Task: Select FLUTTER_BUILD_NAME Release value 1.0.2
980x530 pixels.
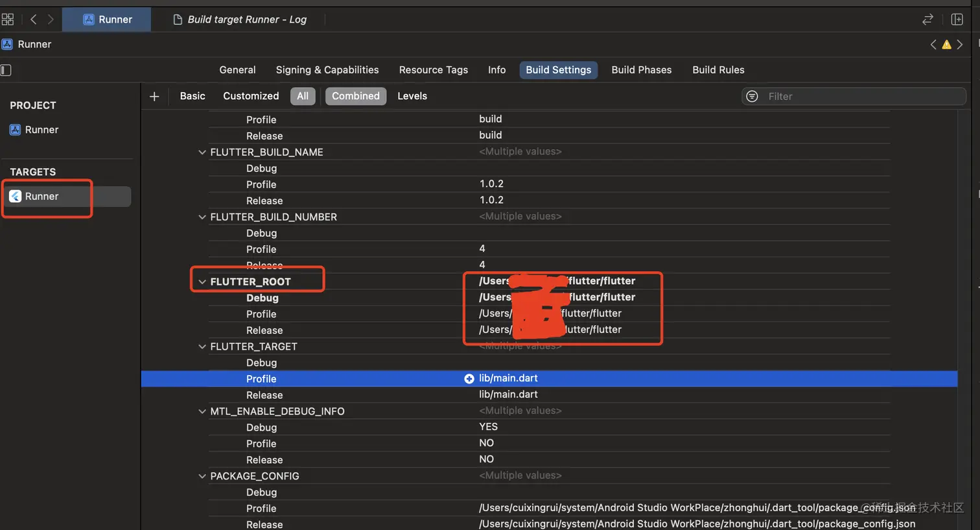Action: [x=491, y=200]
